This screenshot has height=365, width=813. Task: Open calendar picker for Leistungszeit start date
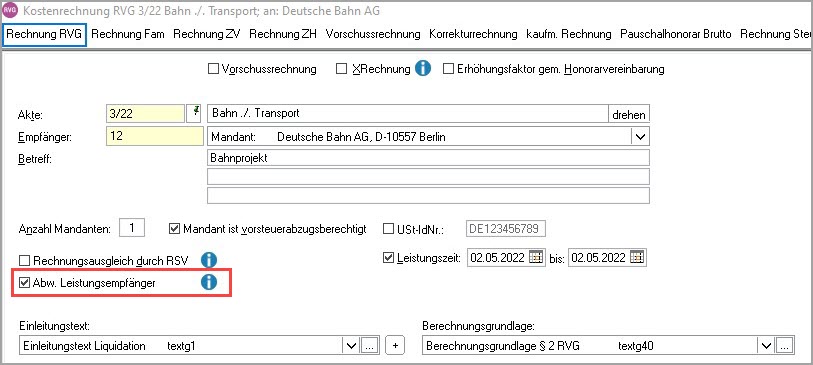(536, 257)
